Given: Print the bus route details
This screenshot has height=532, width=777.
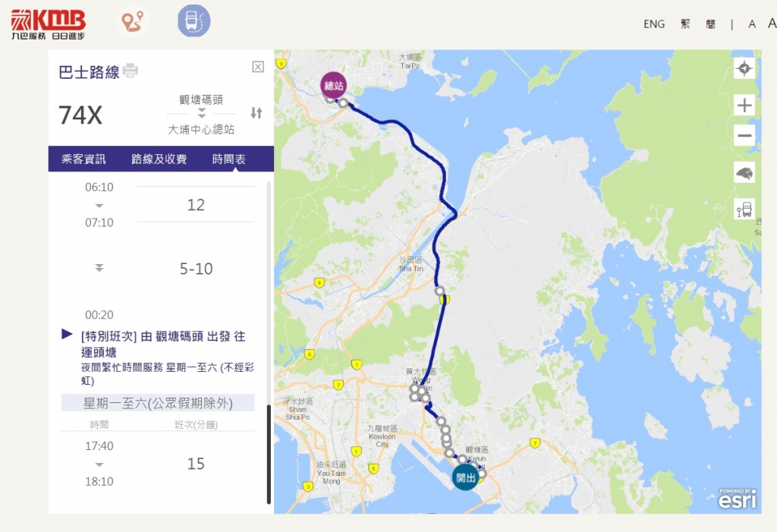Looking at the screenshot, I should (131, 71).
